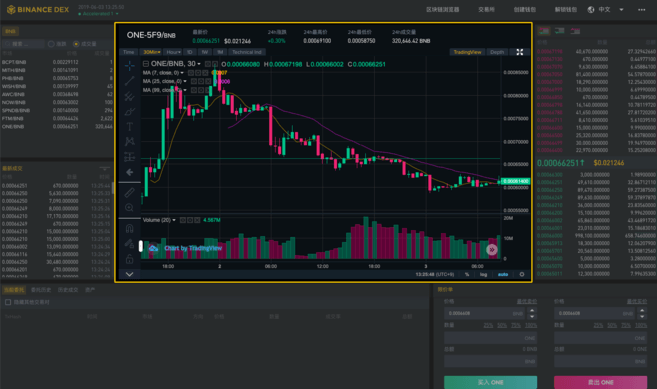Expand the ONE/BNB, 30 symbol dropdown
This screenshot has width=657, height=389.
pos(199,64)
